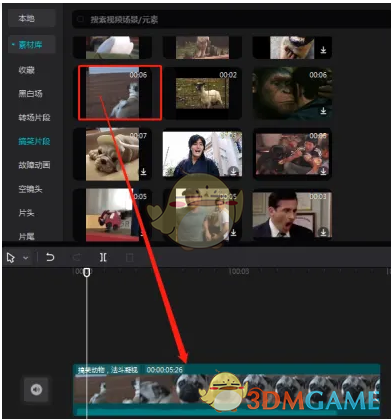Image resolution: width=391 pixels, height=419 pixels.
Task: Undo the last edit
Action: [x=50, y=257]
